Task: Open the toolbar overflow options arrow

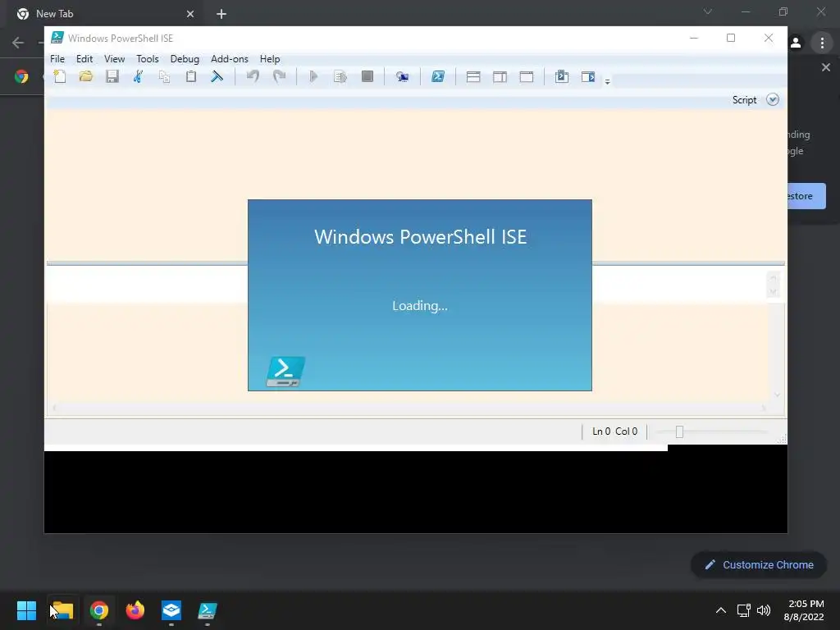Action: (608, 81)
